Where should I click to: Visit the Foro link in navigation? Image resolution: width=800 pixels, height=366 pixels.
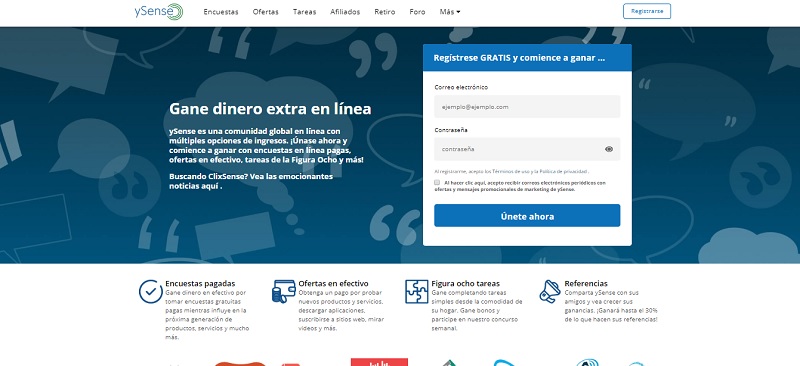pyautogui.click(x=417, y=12)
